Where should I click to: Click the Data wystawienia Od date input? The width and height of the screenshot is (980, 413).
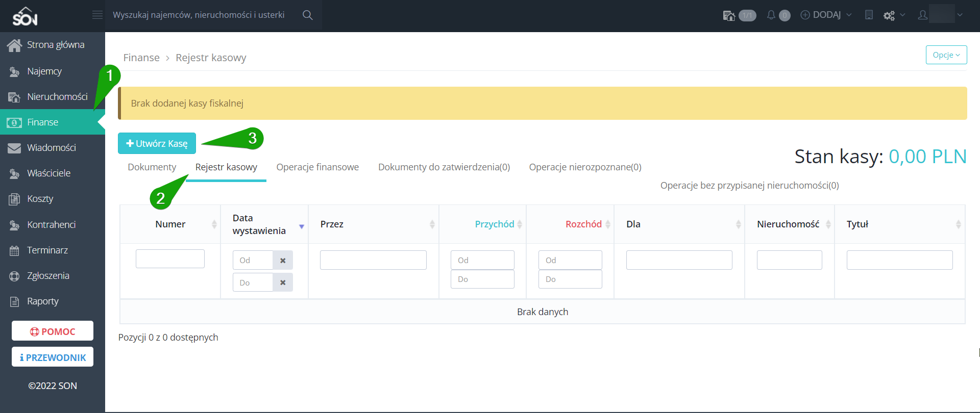(253, 260)
